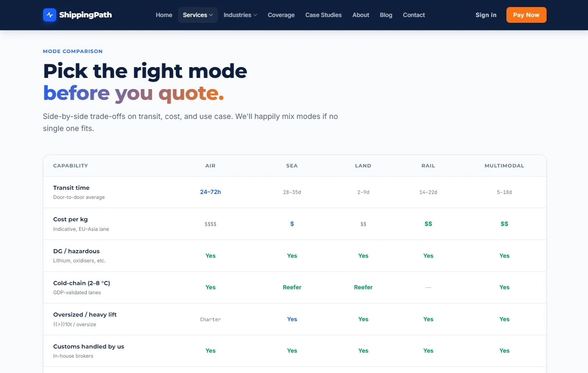Screen dimensions: 588x373
Task: Click Reefer under the Land column
Action: pos(363,287)
